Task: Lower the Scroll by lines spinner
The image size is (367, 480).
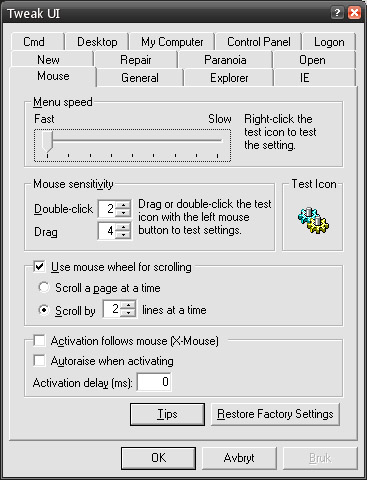Action: point(128,313)
